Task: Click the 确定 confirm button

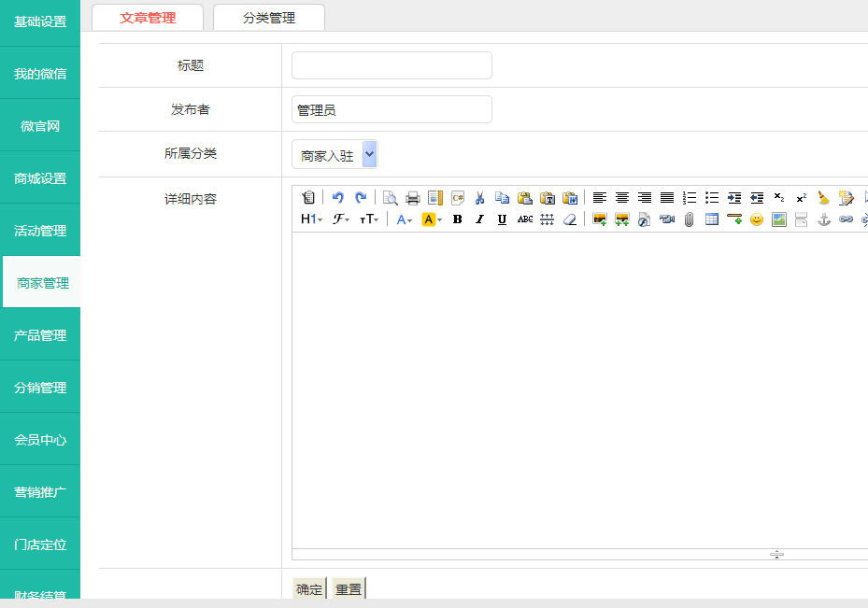Action: point(309,589)
